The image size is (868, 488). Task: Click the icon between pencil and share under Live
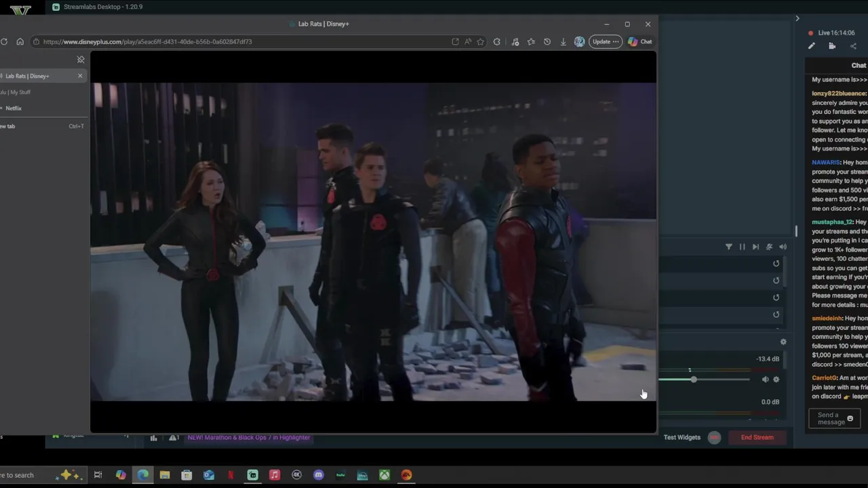(832, 46)
